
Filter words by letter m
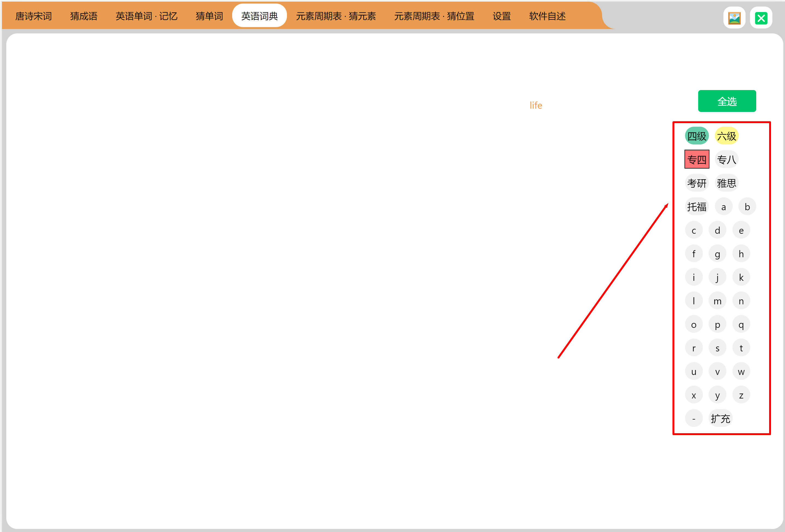(717, 301)
